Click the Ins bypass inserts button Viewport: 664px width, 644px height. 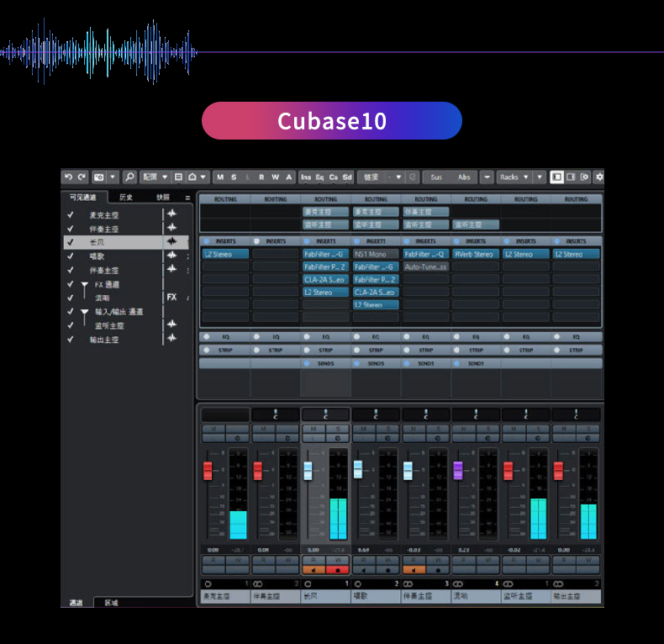coord(306,177)
